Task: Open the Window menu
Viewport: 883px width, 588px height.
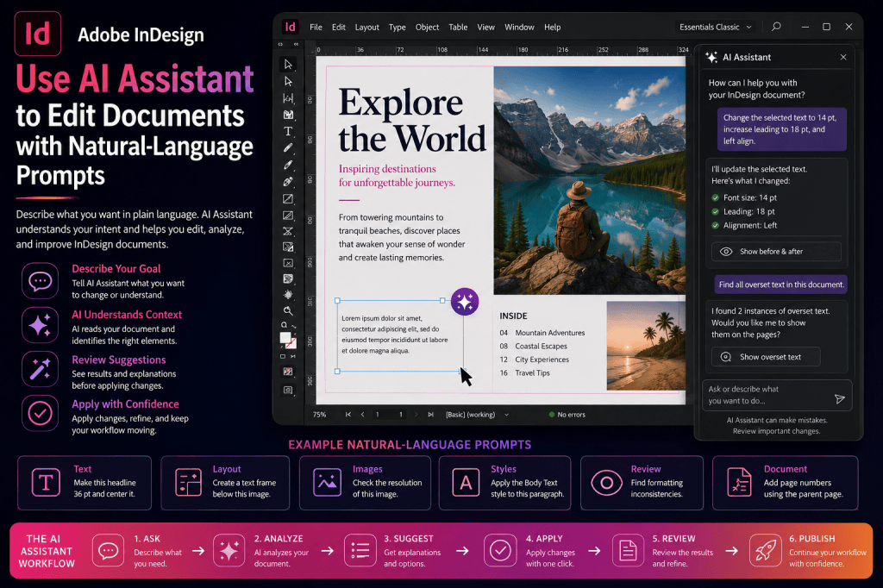Action: click(x=519, y=27)
